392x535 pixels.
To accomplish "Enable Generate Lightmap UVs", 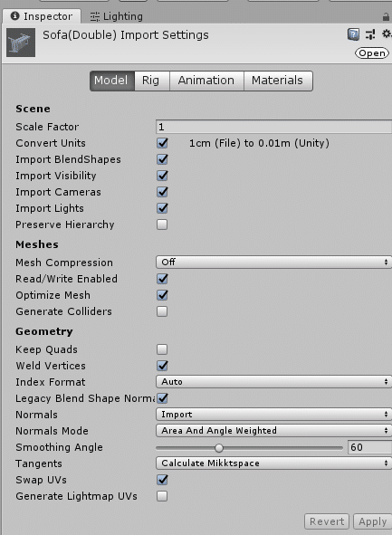I will [x=162, y=496].
